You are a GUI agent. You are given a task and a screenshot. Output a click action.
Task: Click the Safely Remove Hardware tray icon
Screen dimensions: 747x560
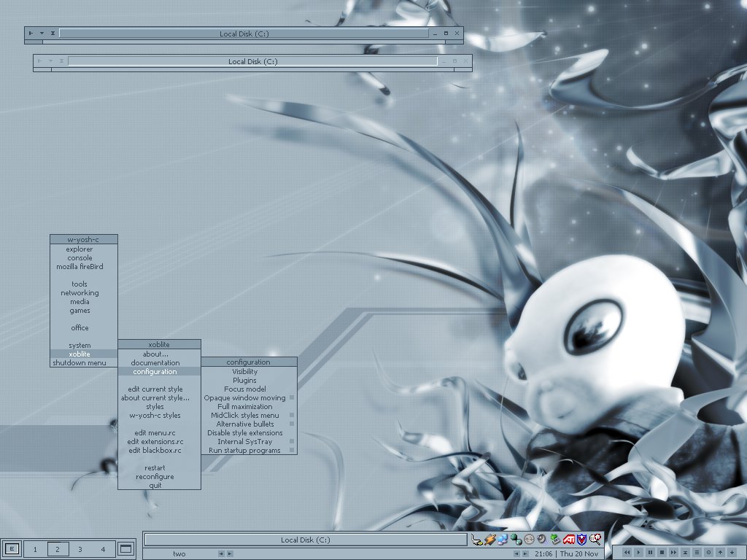pos(477,539)
